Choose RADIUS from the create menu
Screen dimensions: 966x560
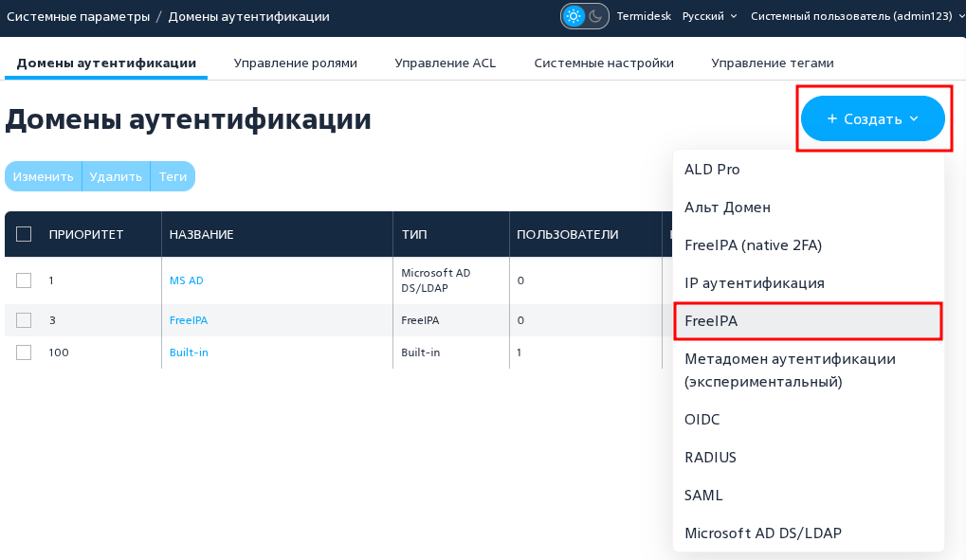[x=809, y=457]
